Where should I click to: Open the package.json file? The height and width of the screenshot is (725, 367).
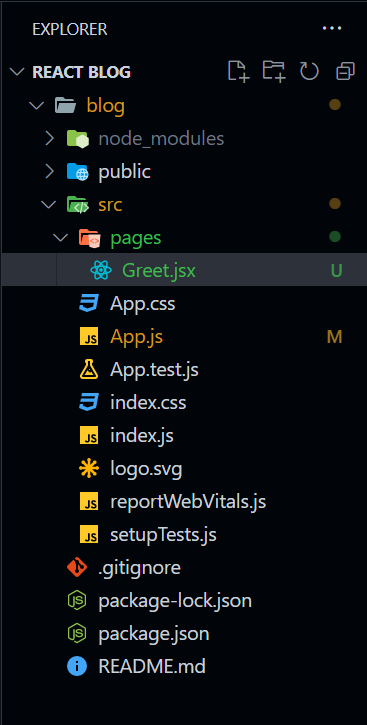coord(153,634)
